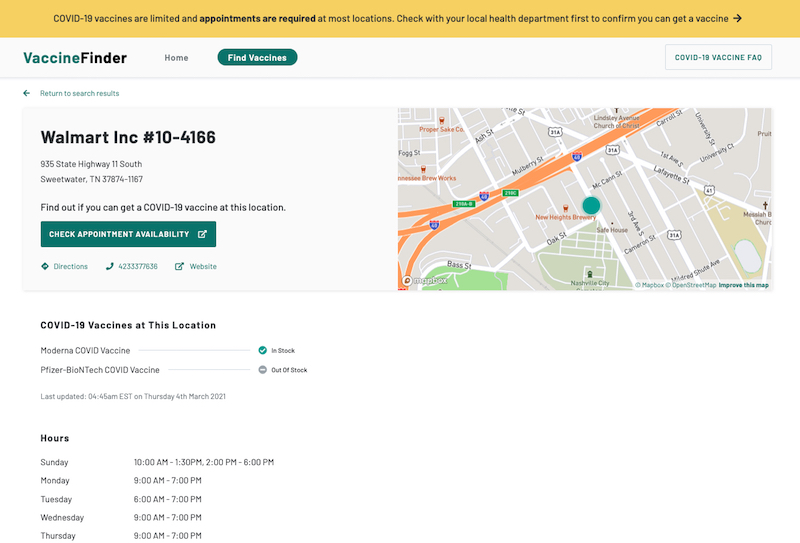The width and height of the screenshot is (800, 543).
Task: Click the teal location marker on map
Action: [591, 205]
